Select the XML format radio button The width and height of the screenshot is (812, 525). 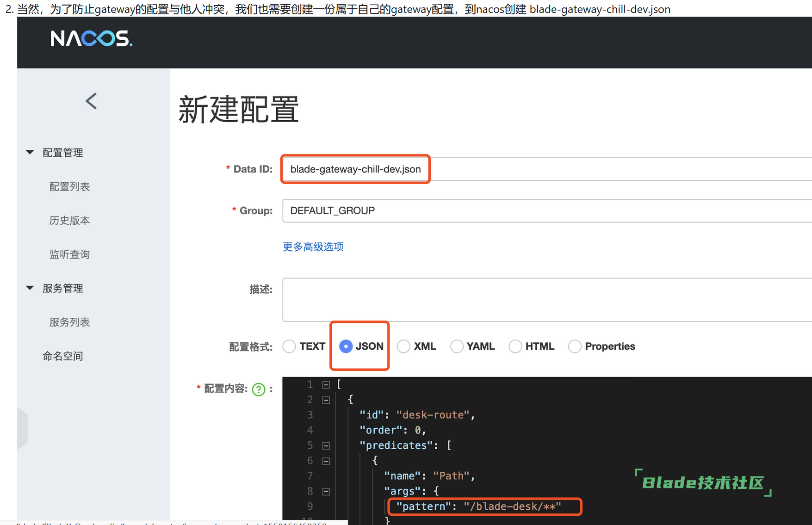click(403, 346)
